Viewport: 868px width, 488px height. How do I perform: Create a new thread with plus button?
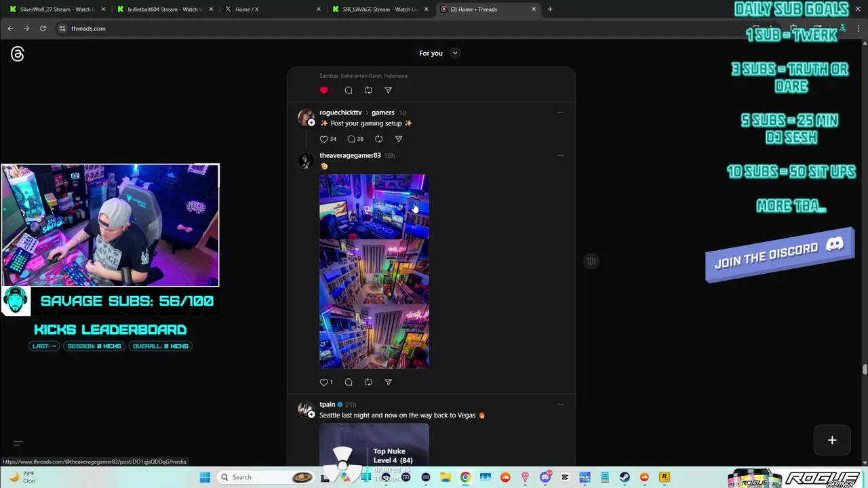click(x=832, y=440)
